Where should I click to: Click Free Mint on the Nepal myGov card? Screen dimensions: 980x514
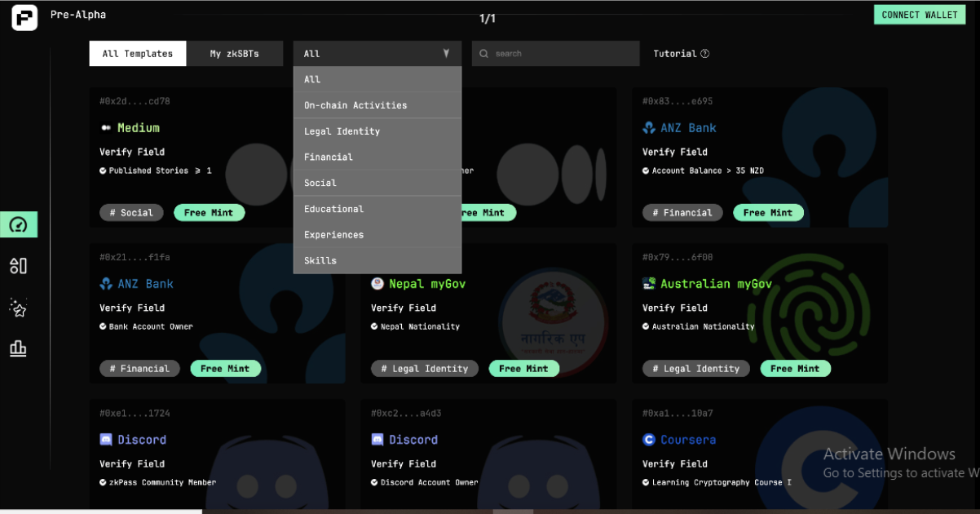point(524,369)
